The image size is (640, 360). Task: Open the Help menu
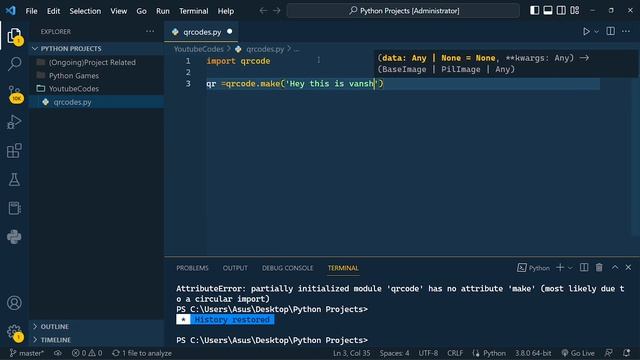225,11
